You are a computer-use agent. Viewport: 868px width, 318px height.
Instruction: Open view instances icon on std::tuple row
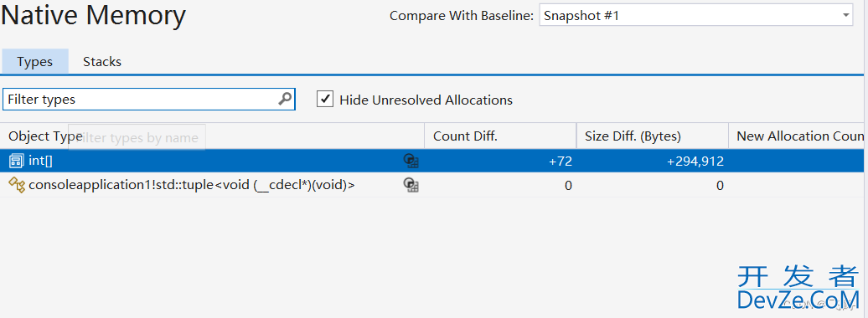pos(411,185)
